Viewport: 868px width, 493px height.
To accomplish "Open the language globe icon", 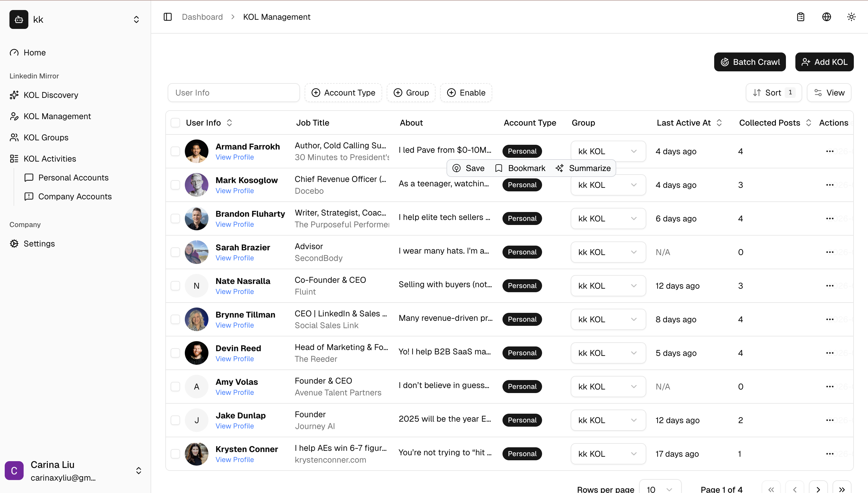I will [x=826, y=17].
